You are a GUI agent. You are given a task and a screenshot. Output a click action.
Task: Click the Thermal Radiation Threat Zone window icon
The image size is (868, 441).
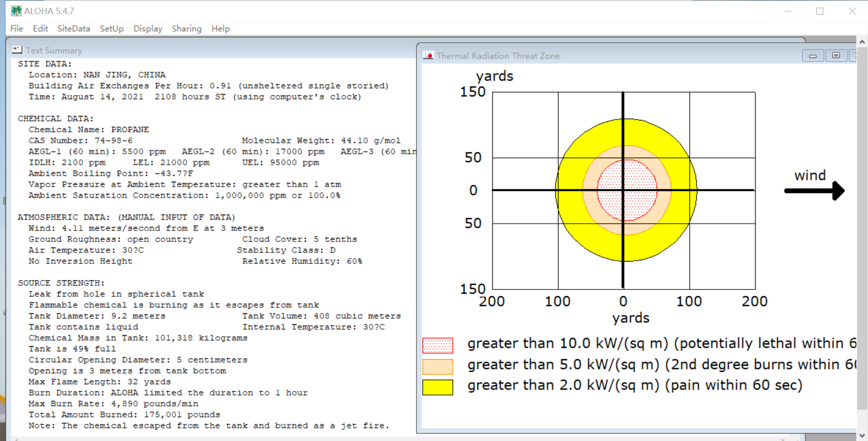pyautogui.click(x=428, y=55)
